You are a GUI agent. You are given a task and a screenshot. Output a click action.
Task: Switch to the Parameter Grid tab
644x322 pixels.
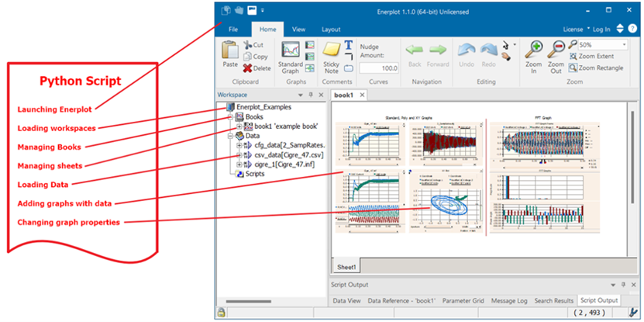click(463, 300)
